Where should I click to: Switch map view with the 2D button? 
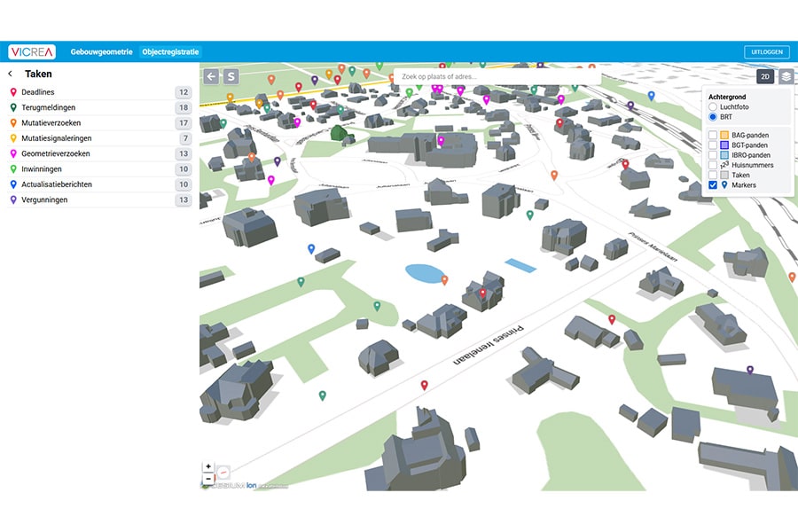click(x=765, y=77)
